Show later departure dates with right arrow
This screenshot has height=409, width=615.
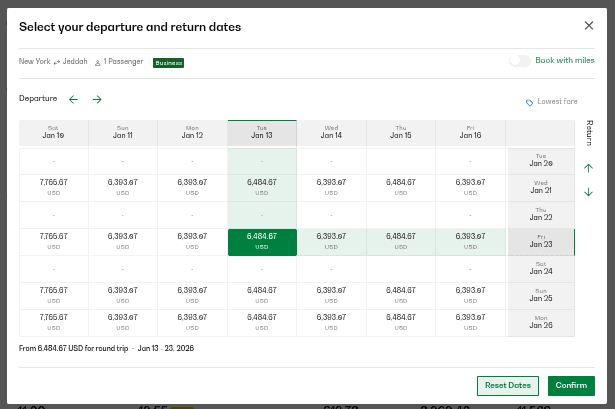click(97, 99)
